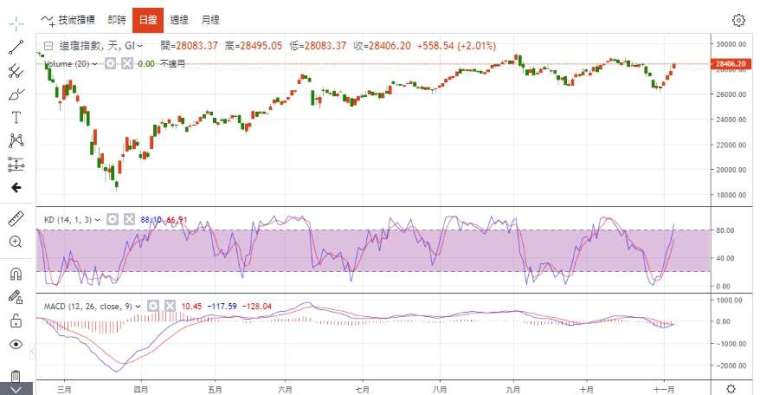Toggle lock all drawing tools
760x395 pixels.
pyautogui.click(x=16, y=320)
